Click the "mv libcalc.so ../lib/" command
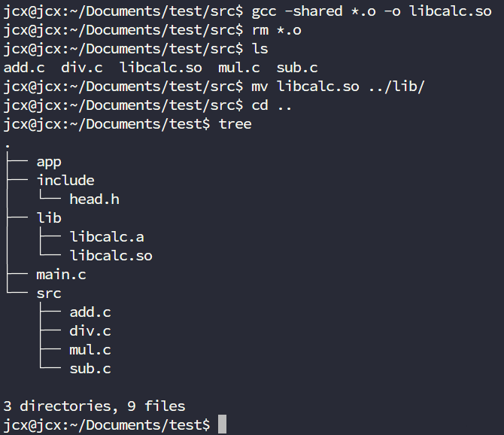The image size is (504, 435). (x=338, y=87)
